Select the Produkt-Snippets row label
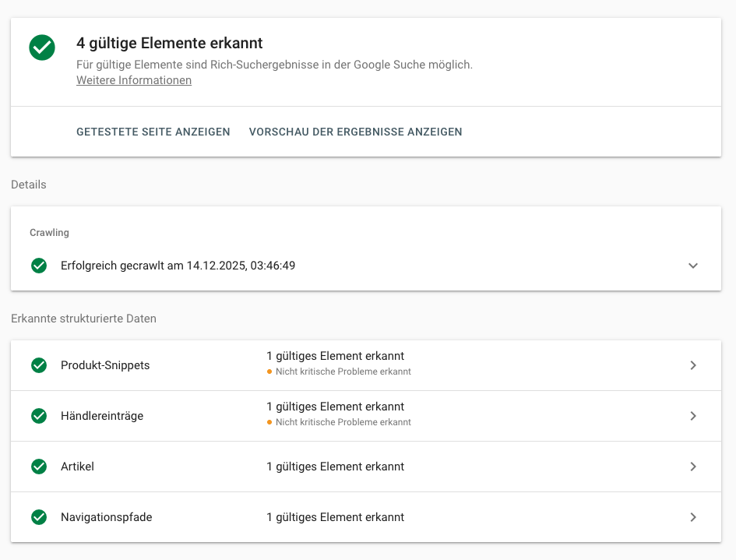The height and width of the screenshot is (560, 736). click(105, 365)
